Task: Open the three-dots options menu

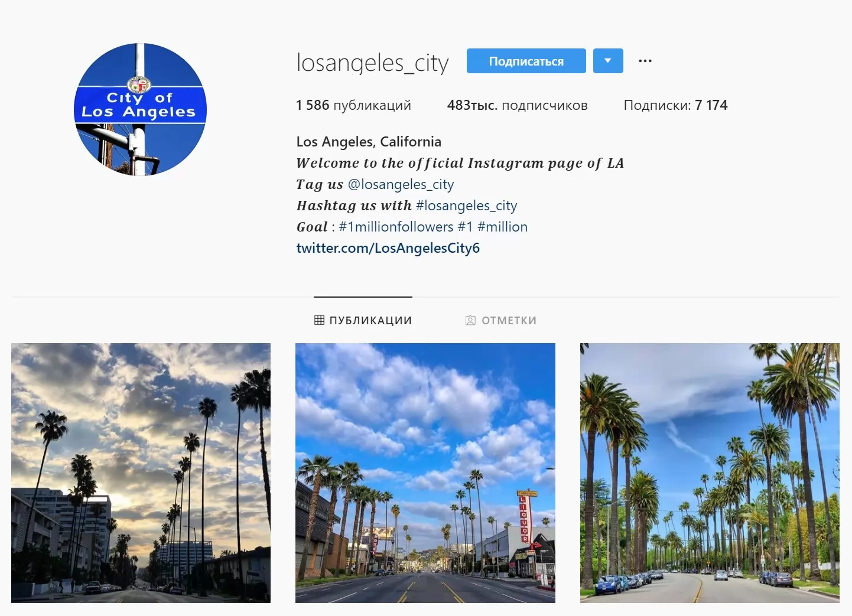Action: pyautogui.click(x=645, y=61)
